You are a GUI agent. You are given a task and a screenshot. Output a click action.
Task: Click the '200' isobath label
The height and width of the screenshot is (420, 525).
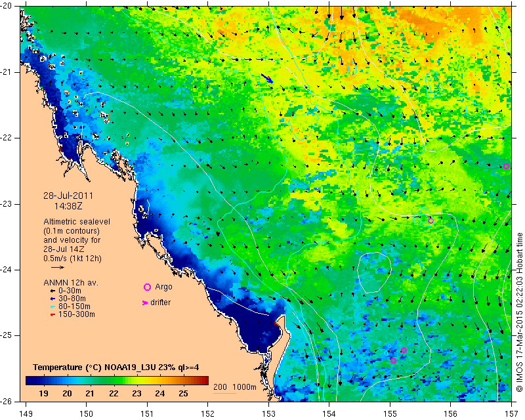[220, 387]
